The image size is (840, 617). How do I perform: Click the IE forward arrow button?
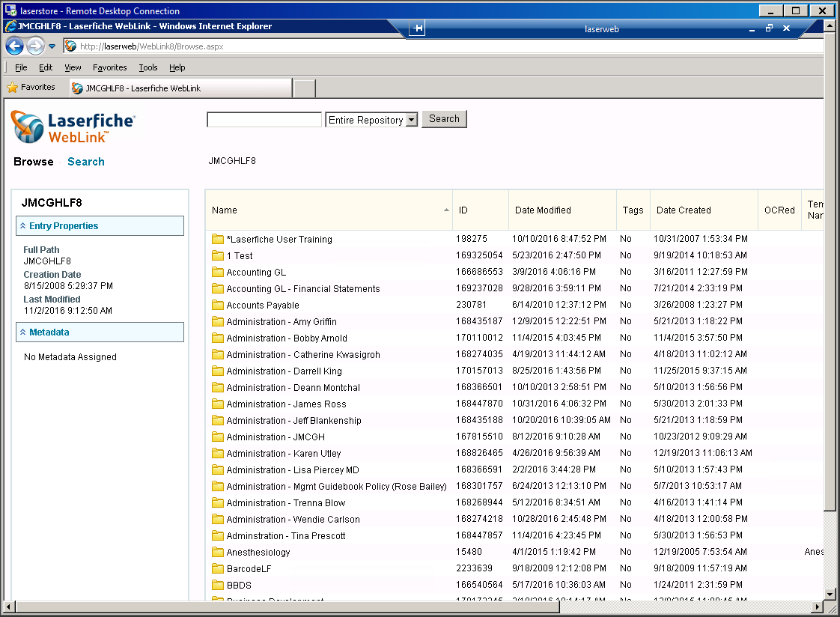coord(34,46)
